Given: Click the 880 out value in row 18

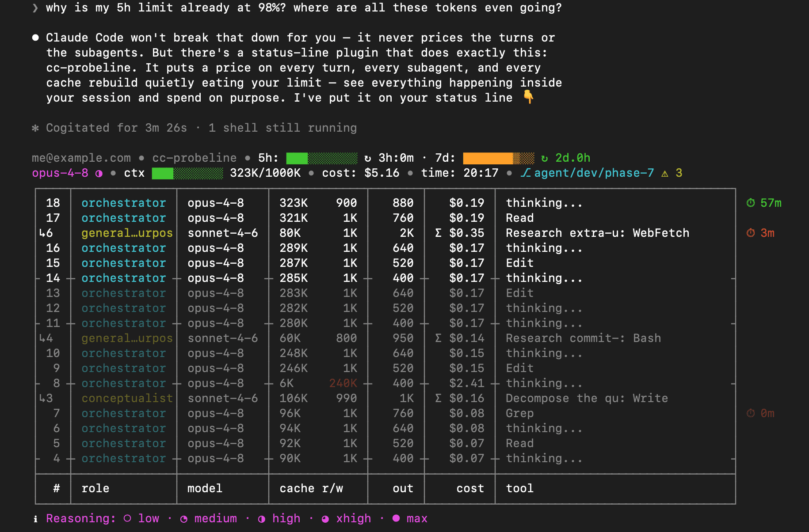Looking at the screenshot, I should coord(403,203).
